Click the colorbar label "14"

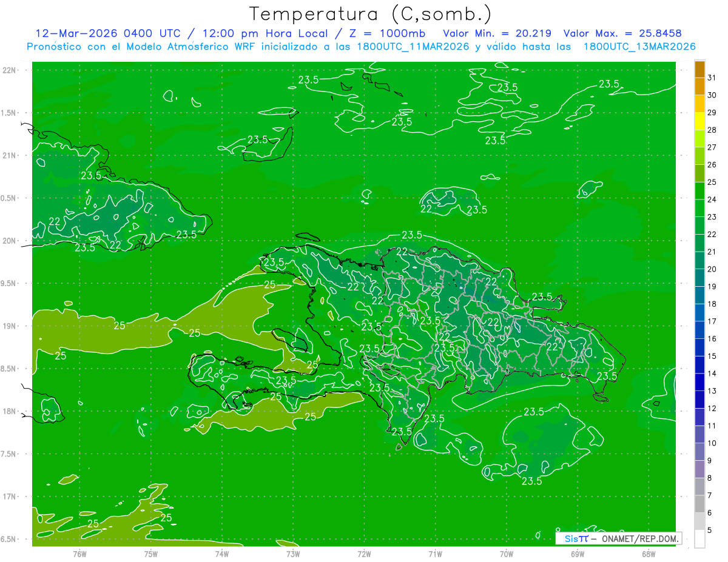712,373
